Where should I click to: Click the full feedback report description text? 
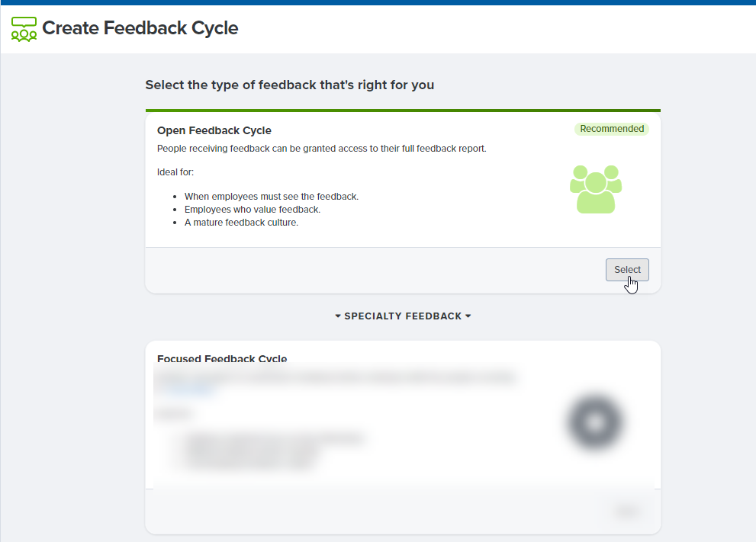point(322,149)
